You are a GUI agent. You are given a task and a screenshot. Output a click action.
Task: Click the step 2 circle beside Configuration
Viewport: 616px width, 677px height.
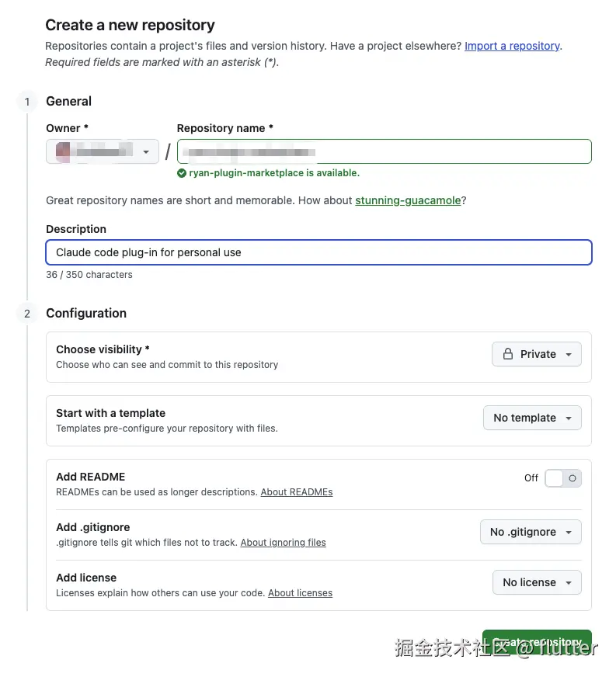point(26,313)
